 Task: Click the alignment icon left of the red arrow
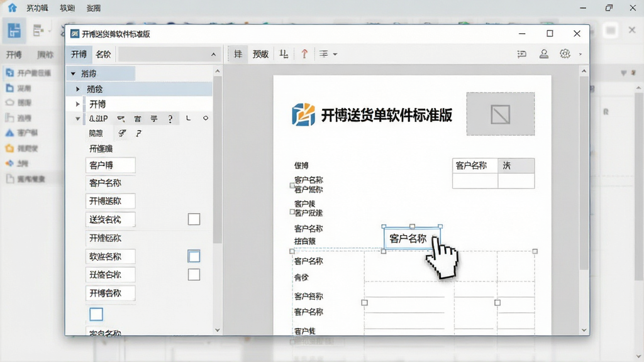click(x=284, y=54)
